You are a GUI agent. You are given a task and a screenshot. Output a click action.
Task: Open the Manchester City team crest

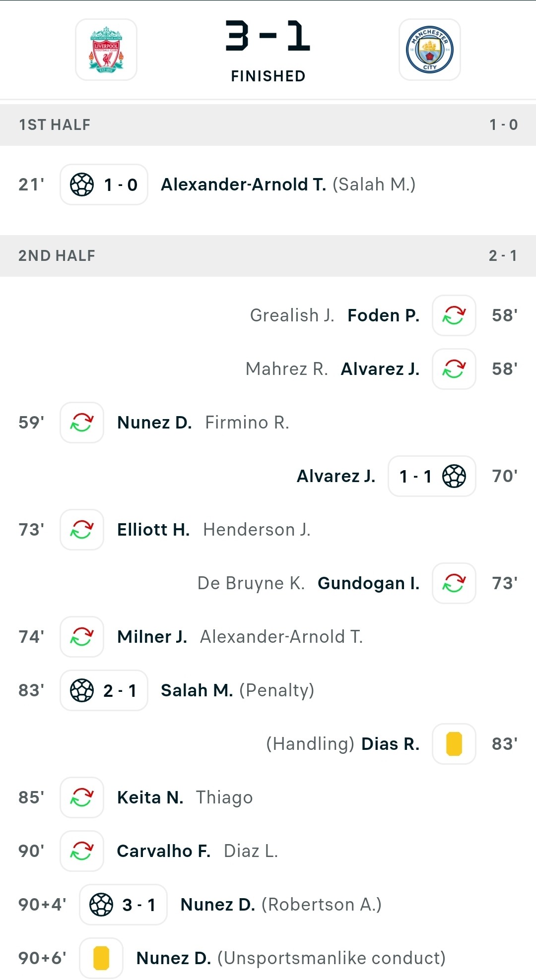coord(430,50)
